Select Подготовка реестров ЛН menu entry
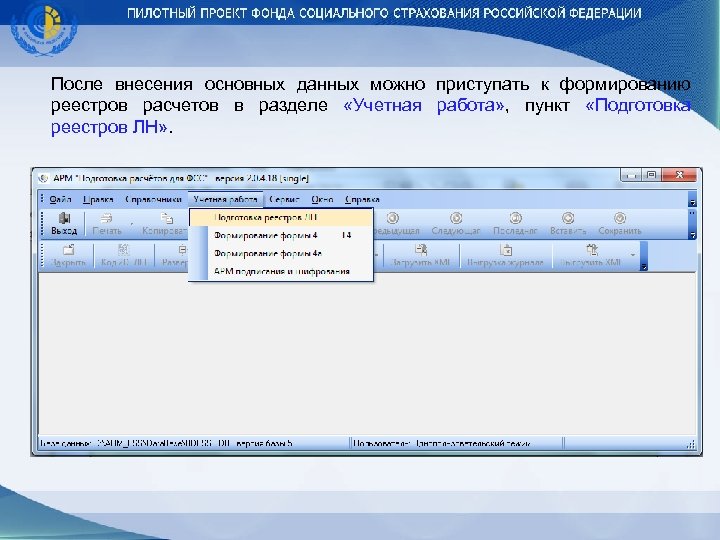This screenshot has width=720, height=540. coord(281,217)
